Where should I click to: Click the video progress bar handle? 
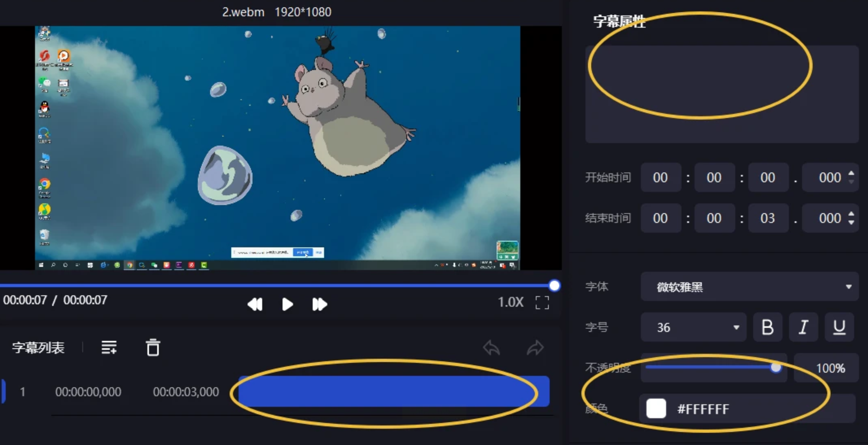(x=554, y=286)
